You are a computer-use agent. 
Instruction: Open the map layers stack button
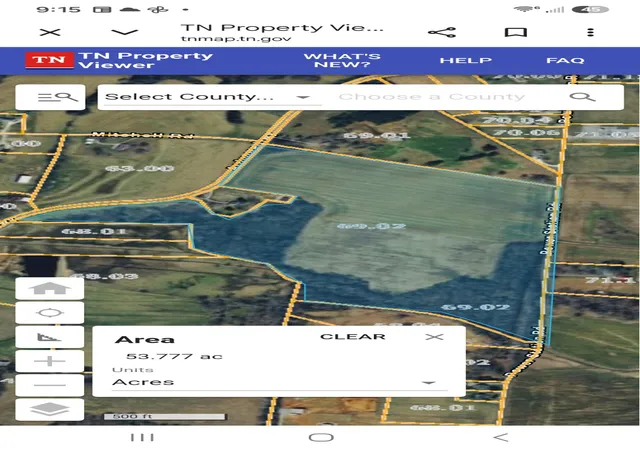(50, 409)
